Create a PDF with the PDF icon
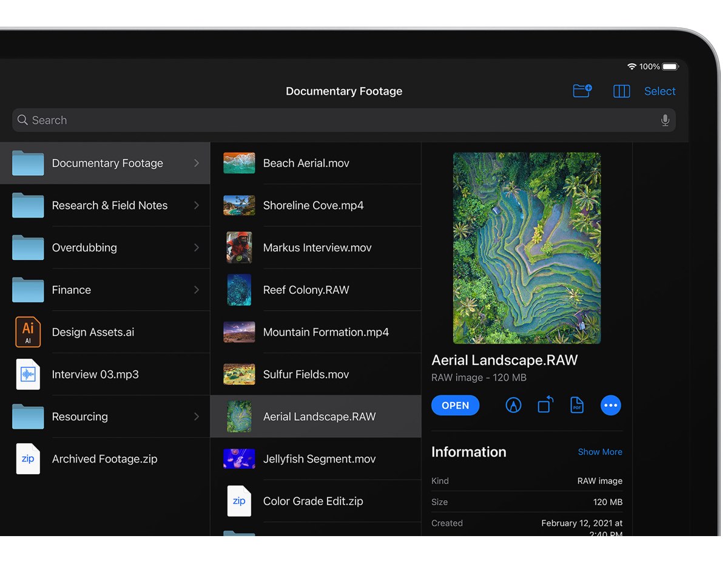Image resolution: width=728 pixels, height=561 pixels. click(x=577, y=406)
